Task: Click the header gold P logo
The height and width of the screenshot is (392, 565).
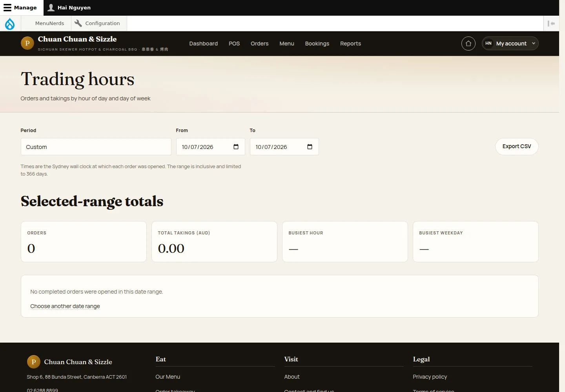Action: tap(27, 43)
